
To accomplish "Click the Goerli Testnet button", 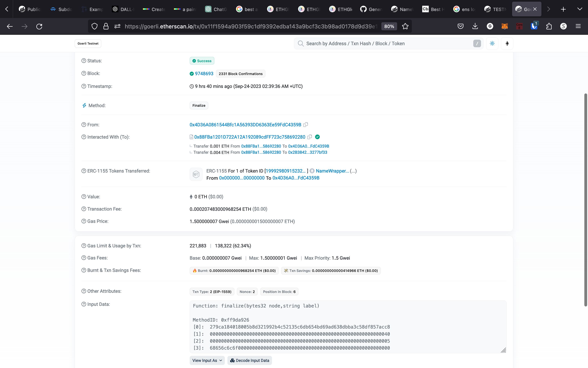I will coord(88,44).
